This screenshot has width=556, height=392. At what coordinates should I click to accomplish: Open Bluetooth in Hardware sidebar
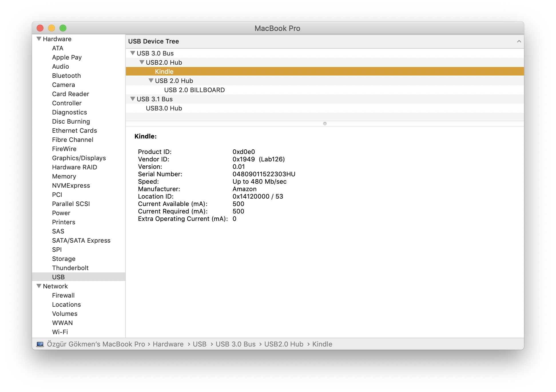[x=66, y=76]
